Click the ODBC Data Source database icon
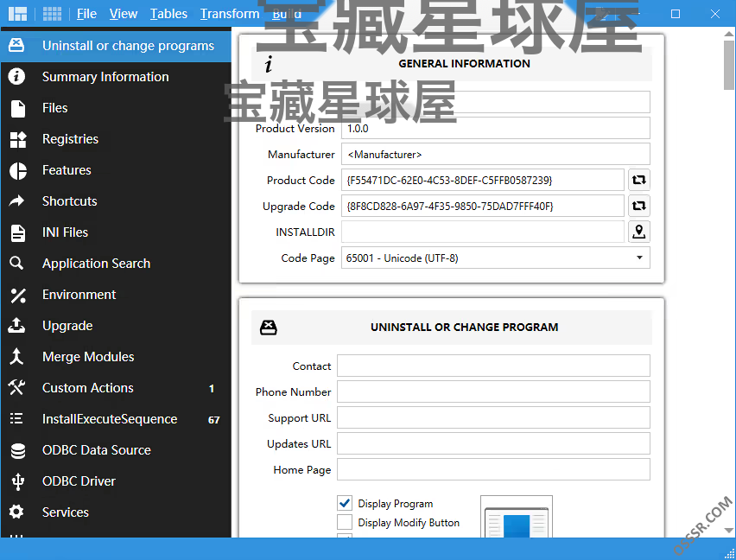The image size is (736, 560). tap(18, 450)
